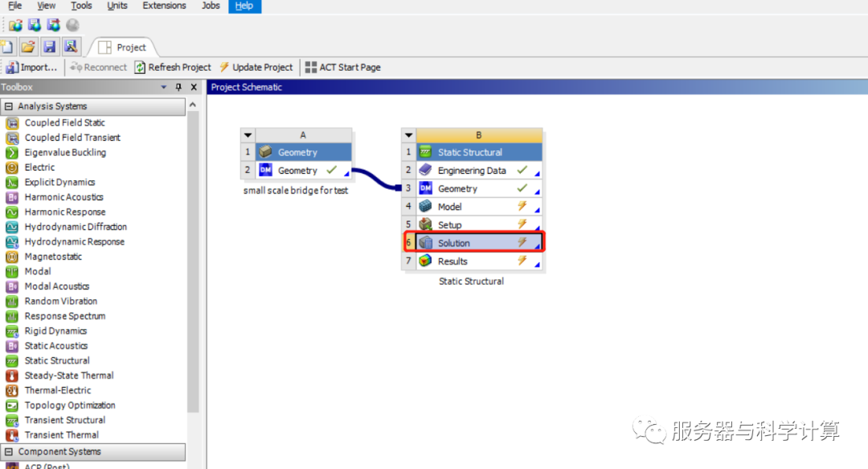Select Model cell B4

[479, 207]
